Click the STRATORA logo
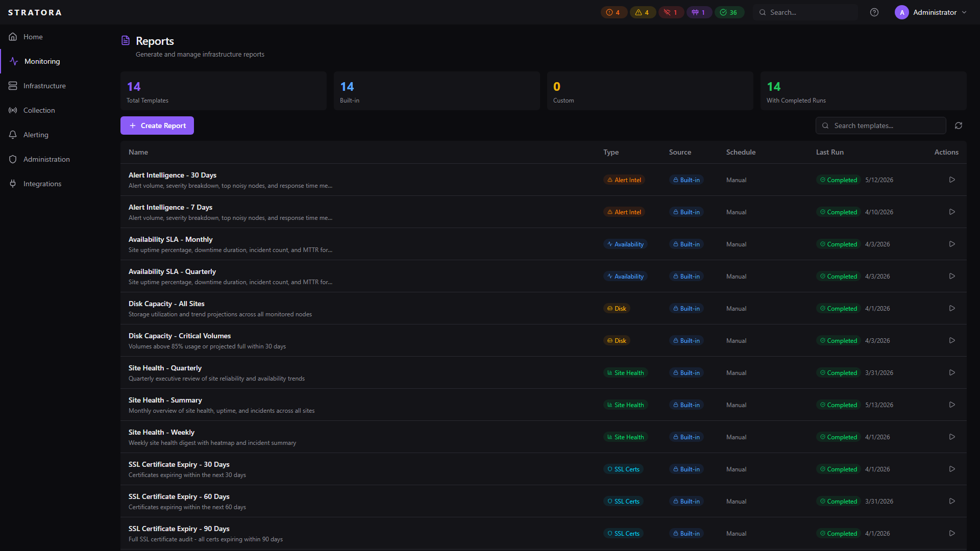980x551 pixels. (35, 12)
